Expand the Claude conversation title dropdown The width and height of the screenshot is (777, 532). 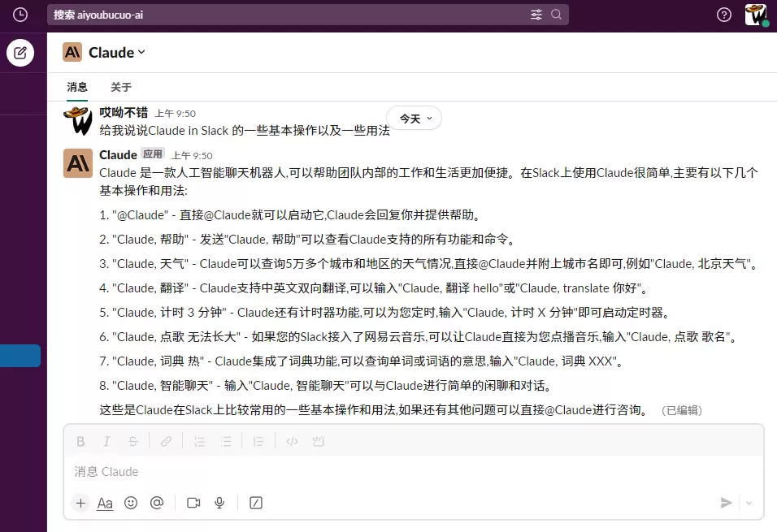[117, 53]
